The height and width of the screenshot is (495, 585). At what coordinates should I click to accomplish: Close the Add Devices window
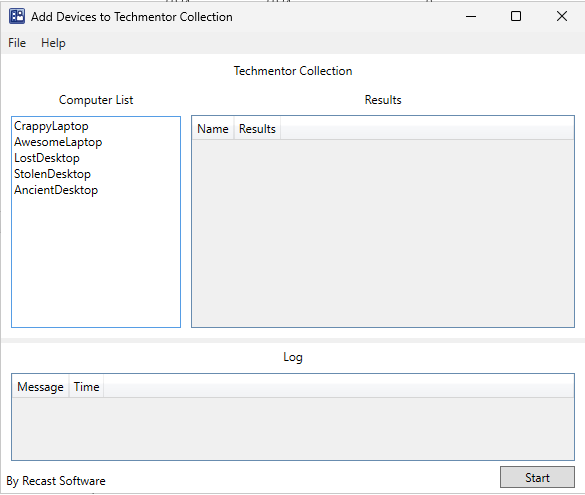(x=561, y=16)
